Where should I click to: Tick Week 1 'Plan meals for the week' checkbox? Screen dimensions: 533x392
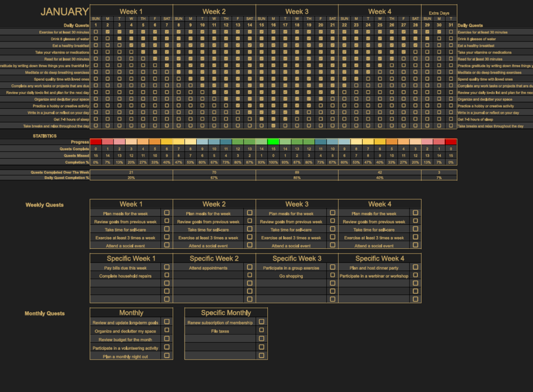167,213
